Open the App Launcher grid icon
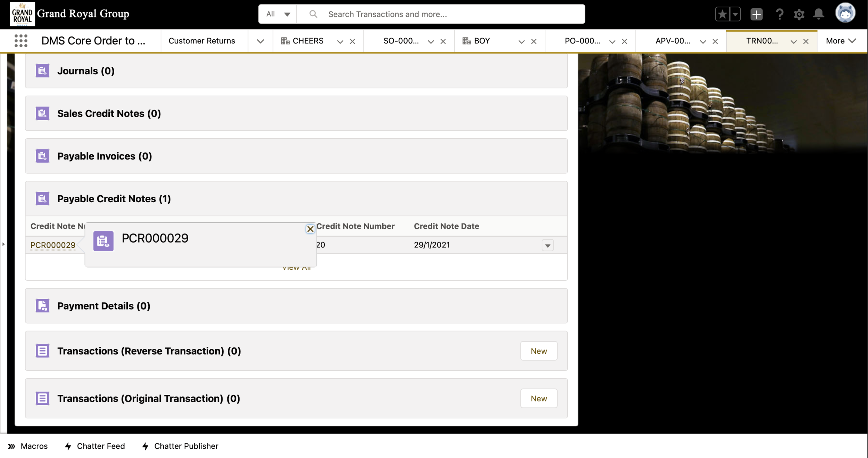The width and height of the screenshot is (868, 458). (21, 41)
